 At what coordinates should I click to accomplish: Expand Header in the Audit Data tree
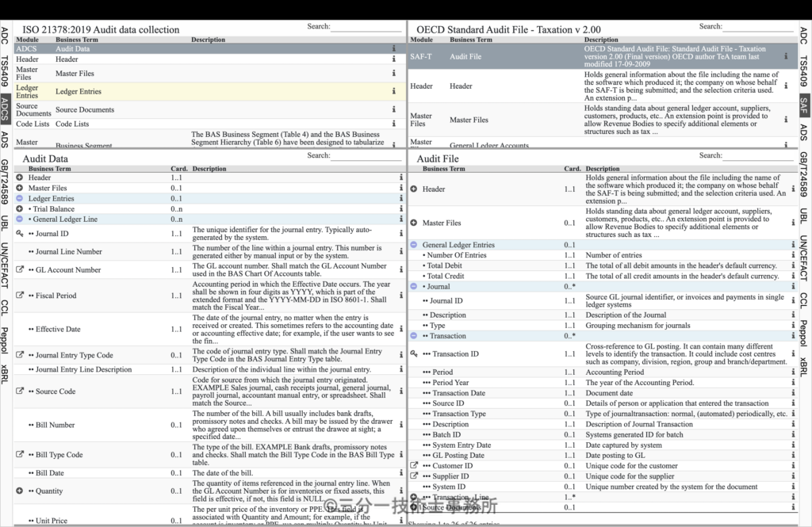[x=19, y=178]
